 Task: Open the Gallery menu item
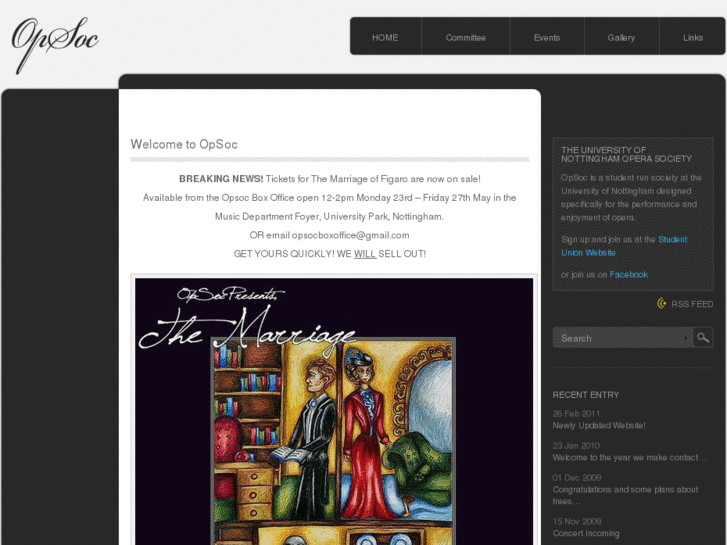(x=621, y=38)
